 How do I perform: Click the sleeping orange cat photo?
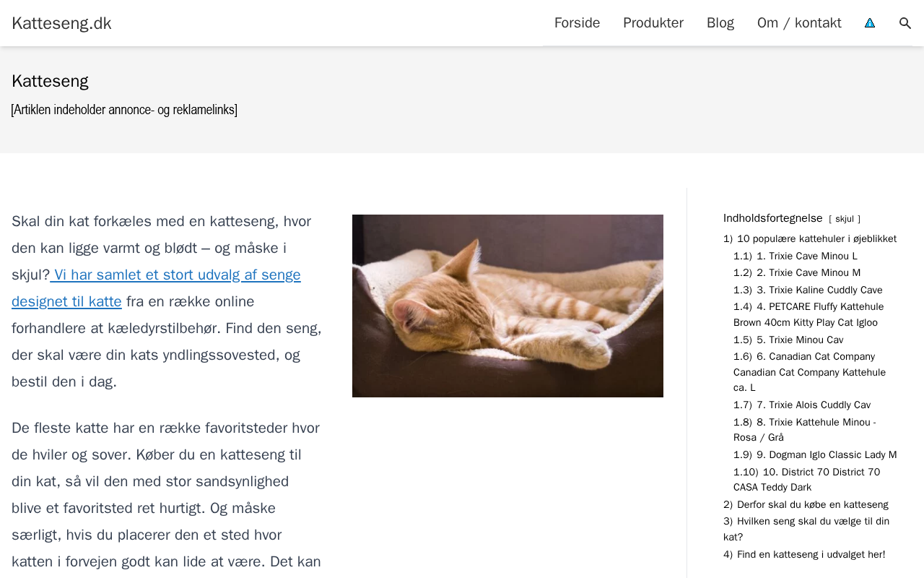point(507,306)
